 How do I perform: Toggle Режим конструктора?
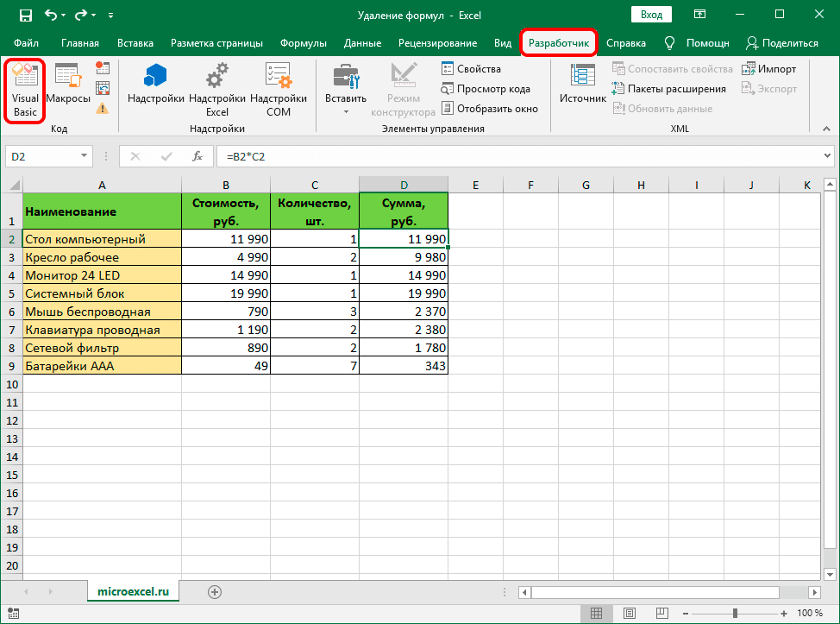pyautogui.click(x=403, y=89)
